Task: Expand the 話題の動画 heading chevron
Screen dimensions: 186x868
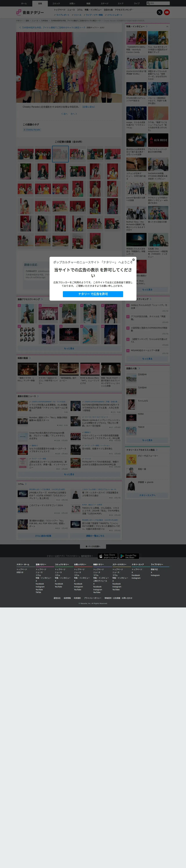Action: (x=30, y=358)
